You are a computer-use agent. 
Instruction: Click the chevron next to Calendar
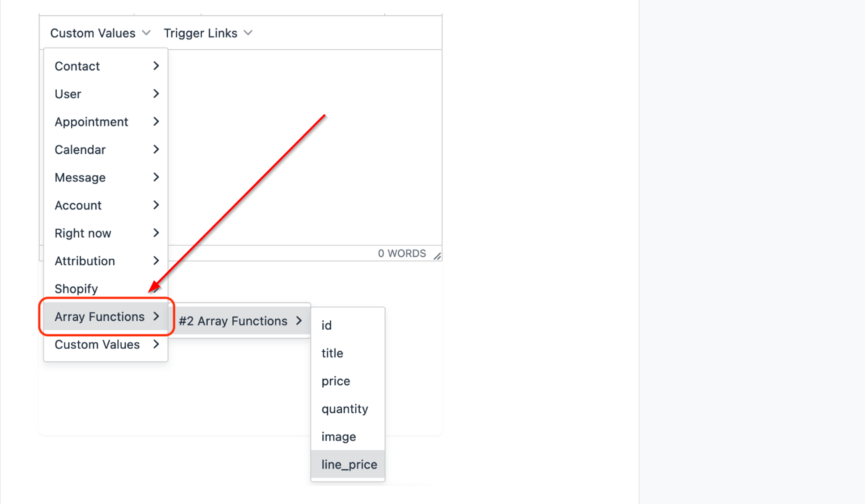(156, 150)
